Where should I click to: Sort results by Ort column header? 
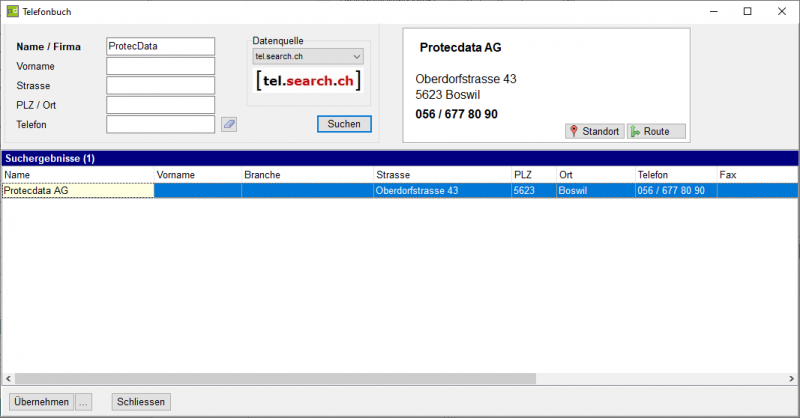[596, 175]
